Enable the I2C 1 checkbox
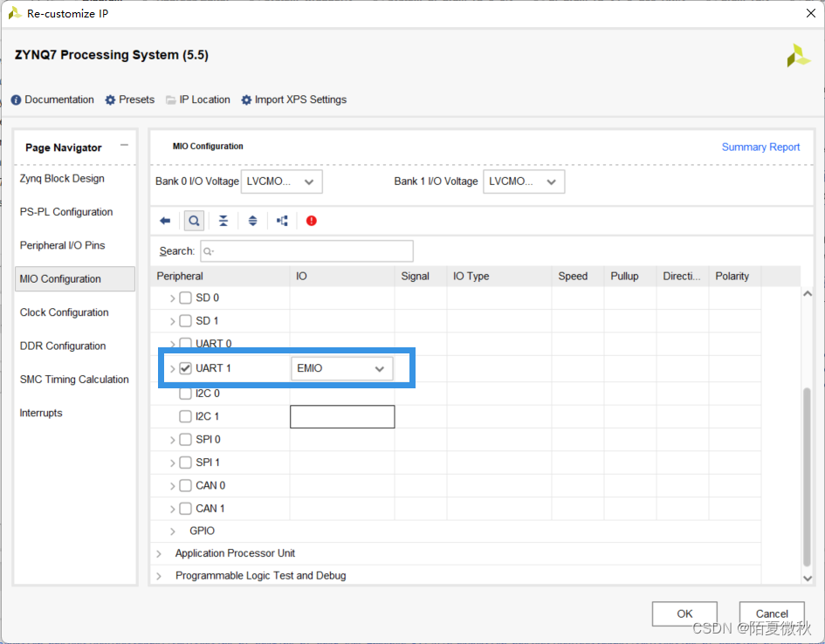Screen dimensions: 825x644 click(185, 416)
